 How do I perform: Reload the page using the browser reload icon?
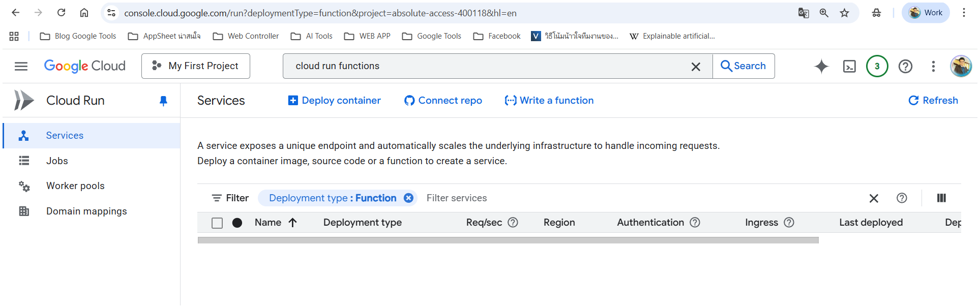tap(62, 13)
